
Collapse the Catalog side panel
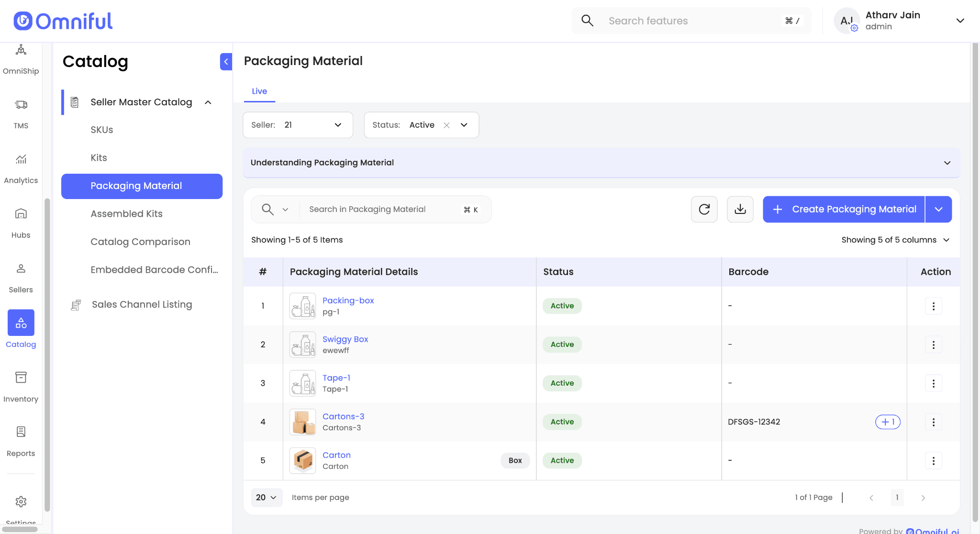coord(226,62)
